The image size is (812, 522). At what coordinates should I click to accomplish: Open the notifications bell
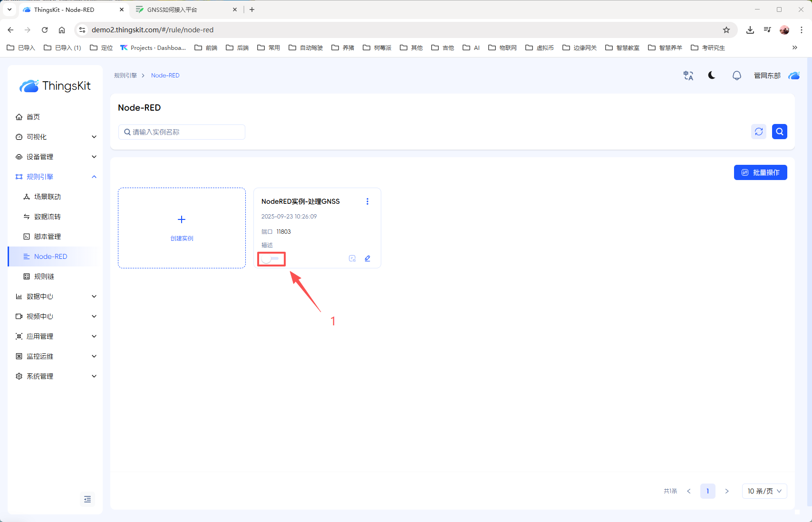(x=736, y=76)
